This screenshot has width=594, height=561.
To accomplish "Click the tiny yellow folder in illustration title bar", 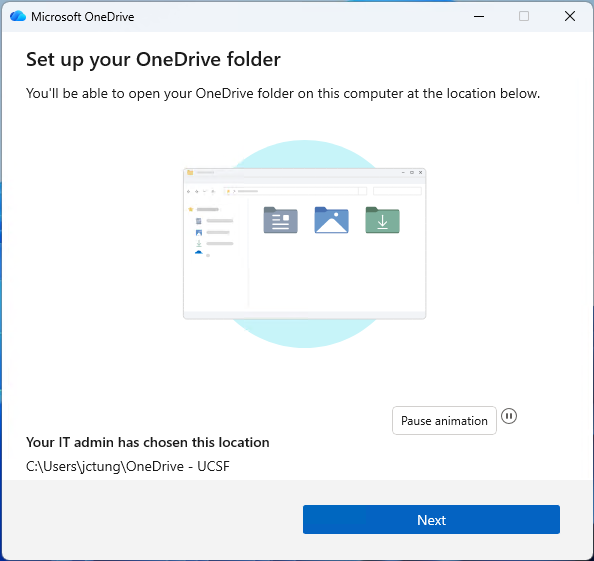I will point(190,173).
